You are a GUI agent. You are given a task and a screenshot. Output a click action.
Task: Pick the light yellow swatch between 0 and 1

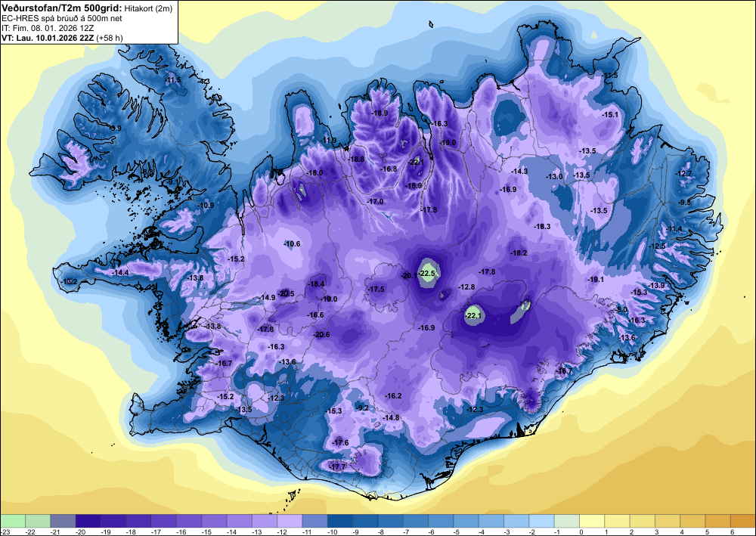tap(592, 521)
